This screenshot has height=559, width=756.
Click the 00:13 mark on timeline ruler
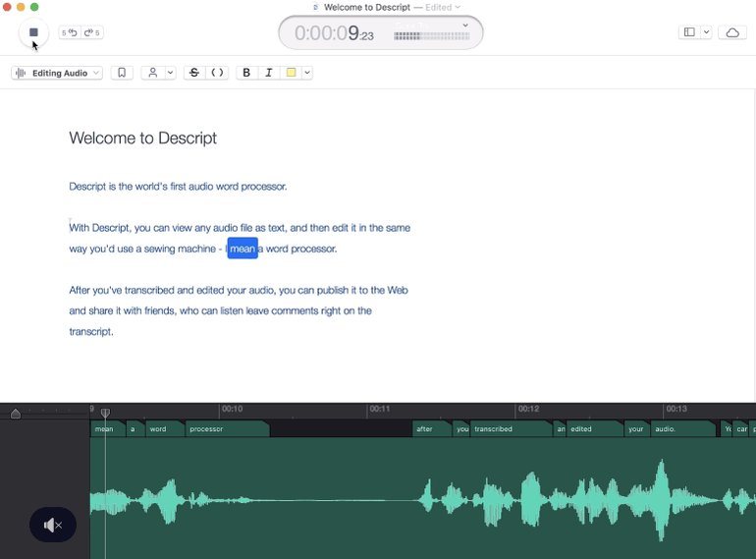click(676, 409)
